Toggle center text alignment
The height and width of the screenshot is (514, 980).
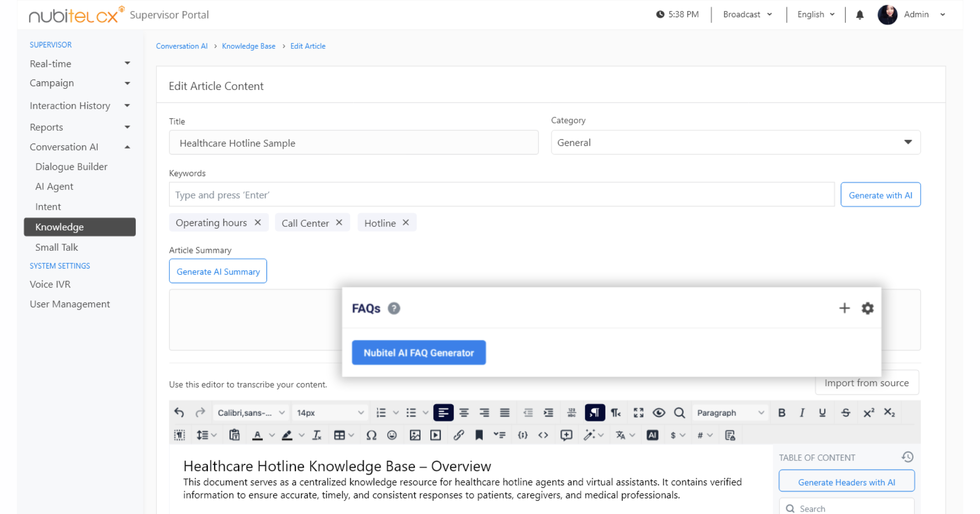pyautogui.click(x=464, y=412)
